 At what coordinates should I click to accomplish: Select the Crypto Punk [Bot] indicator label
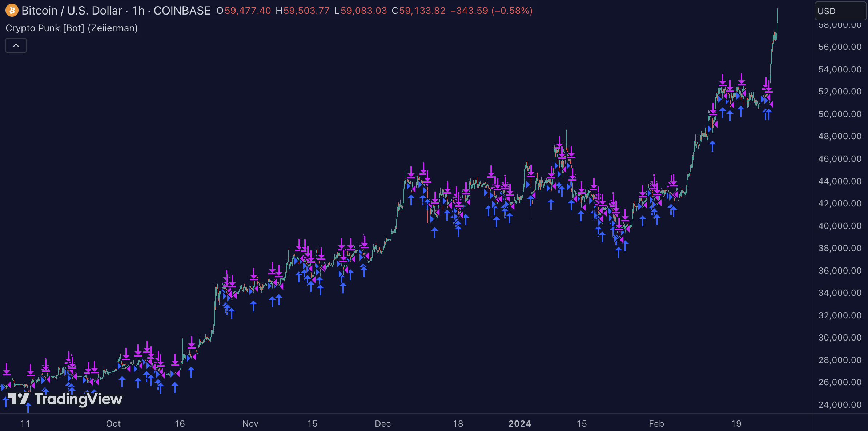(72, 28)
